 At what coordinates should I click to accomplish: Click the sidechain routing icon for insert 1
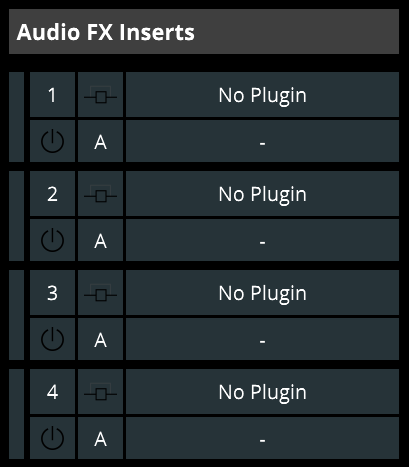pos(100,95)
